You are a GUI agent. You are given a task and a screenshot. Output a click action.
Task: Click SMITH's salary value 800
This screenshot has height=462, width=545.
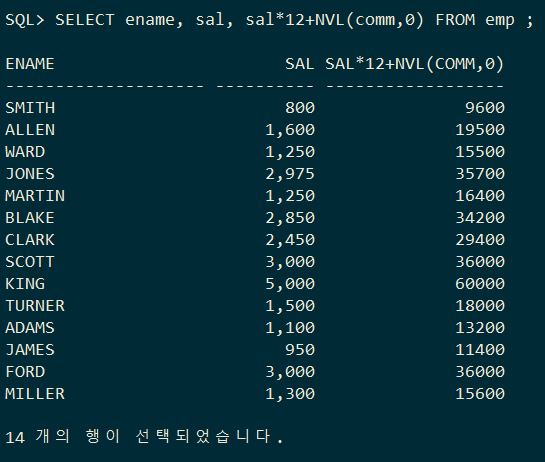point(300,108)
